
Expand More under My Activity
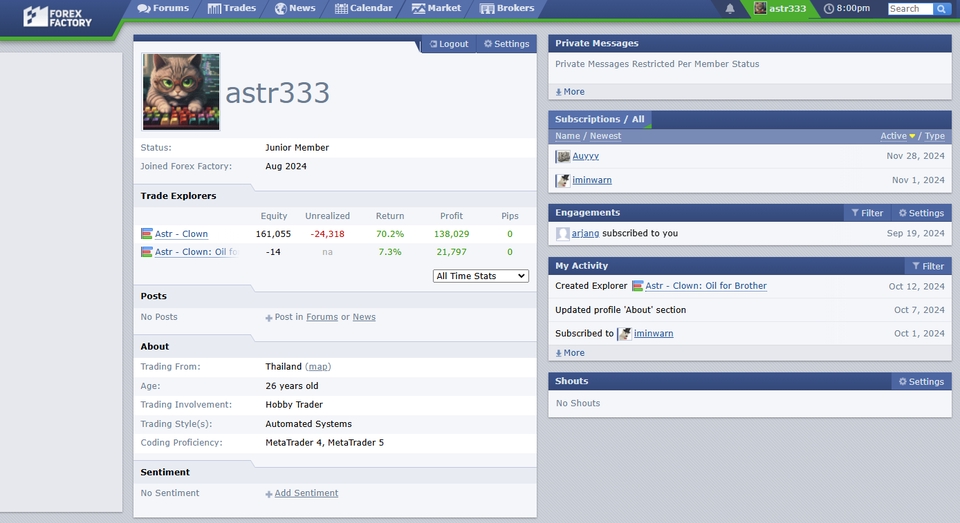(x=570, y=353)
